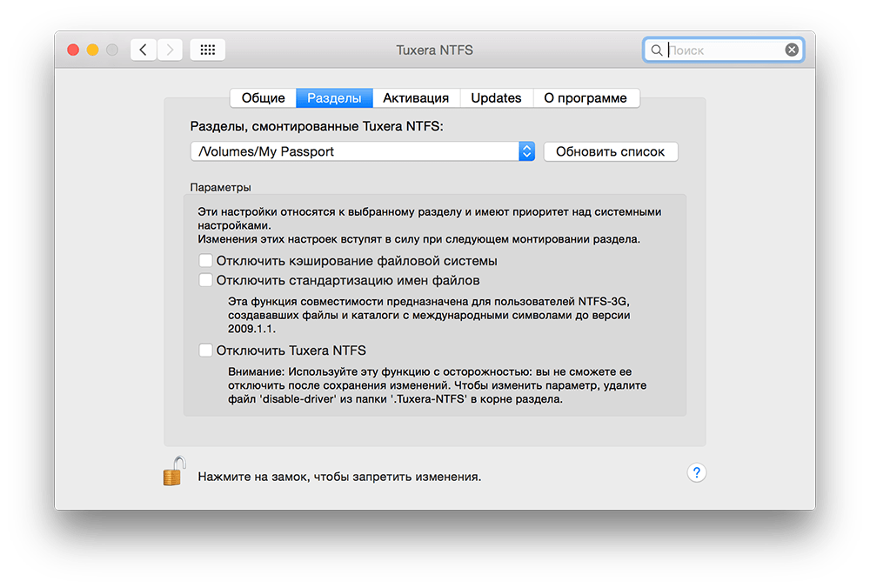This screenshot has width=870, height=588.
Task: Click the NTFS-3G compatibility description text
Action: point(429,315)
